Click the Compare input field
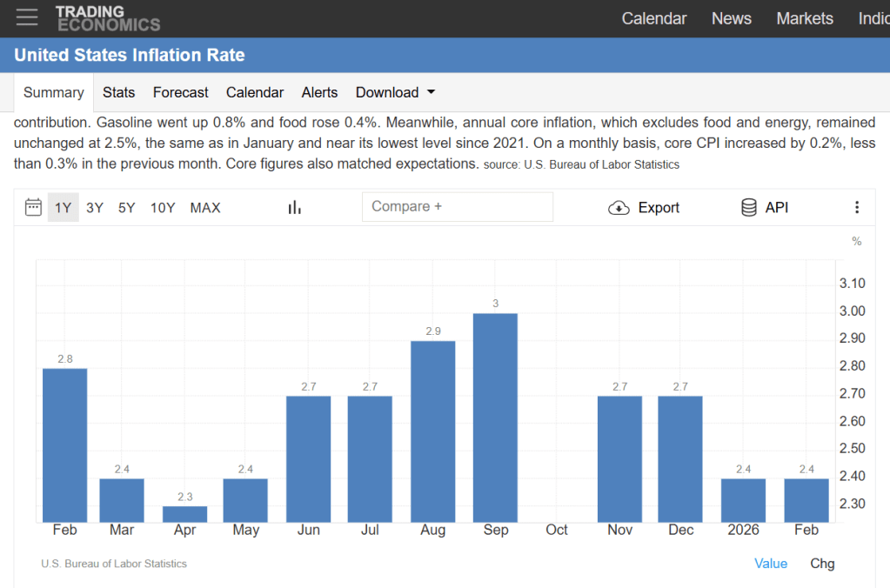The image size is (890, 588). [x=457, y=207]
